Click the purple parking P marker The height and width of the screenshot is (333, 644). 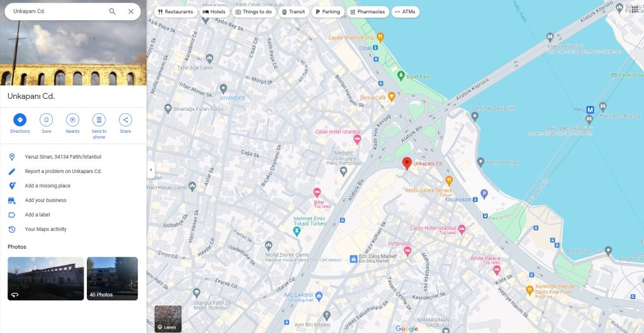[x=484, y=194]
